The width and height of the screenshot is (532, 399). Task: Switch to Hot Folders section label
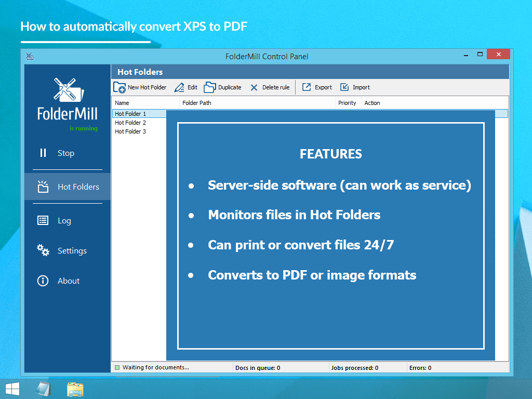[78, 187]
